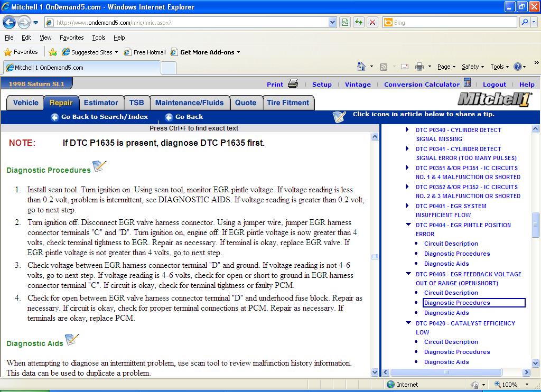Viewport: 541px width, 392px height.
Task: Click the Mitchell printer icon next to Print
Action: (293, 83)
